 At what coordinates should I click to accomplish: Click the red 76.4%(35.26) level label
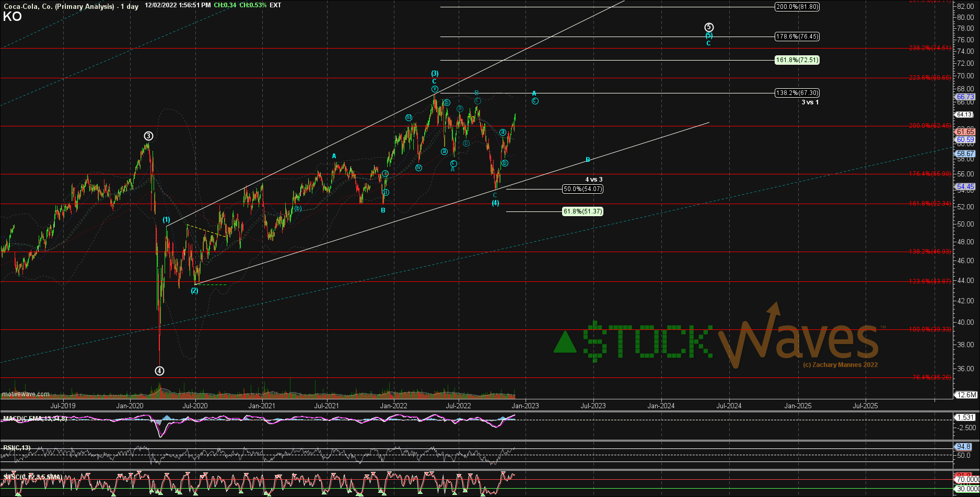point(931,377)
